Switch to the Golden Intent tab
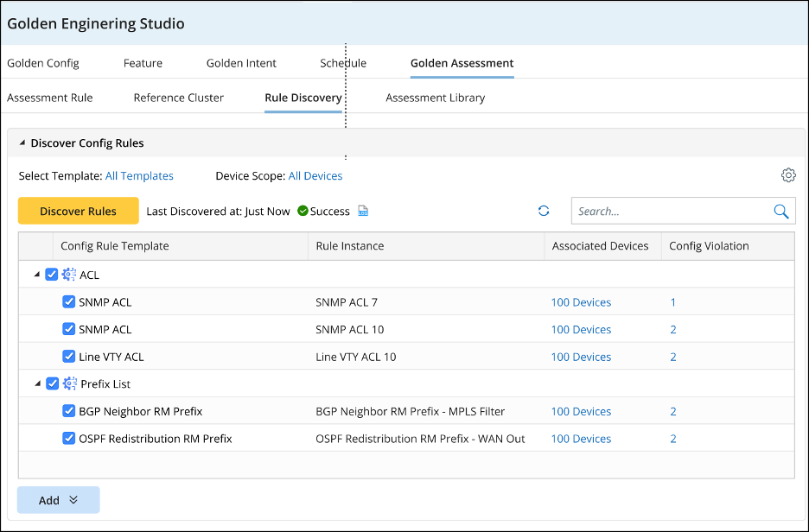The image size is (809, 532). pyautogui.click(x=241, y=63)
